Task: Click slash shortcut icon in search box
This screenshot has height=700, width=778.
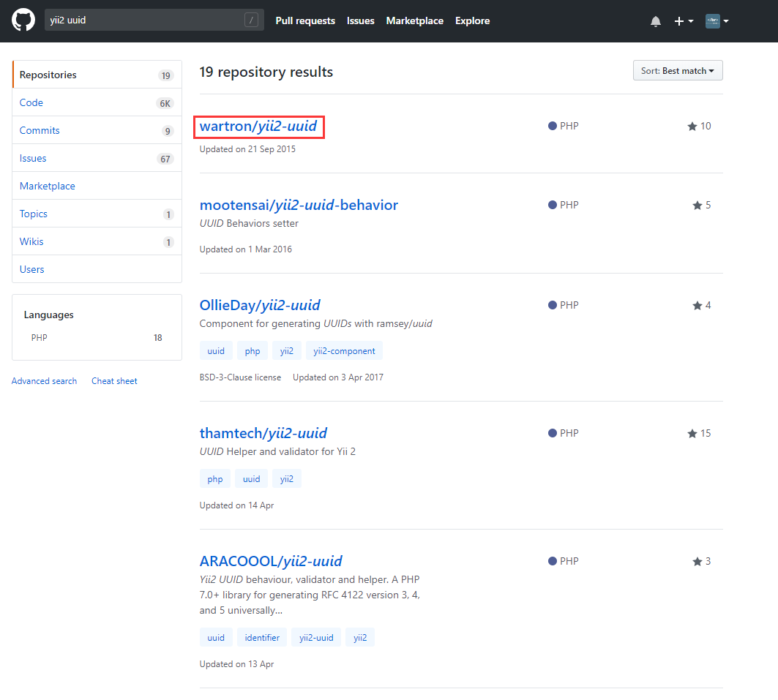Action: point(251,20)
